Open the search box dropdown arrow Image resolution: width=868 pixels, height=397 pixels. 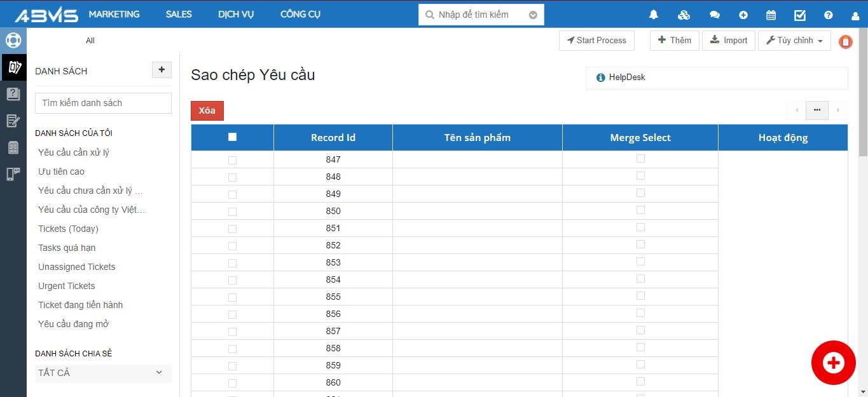533,15
